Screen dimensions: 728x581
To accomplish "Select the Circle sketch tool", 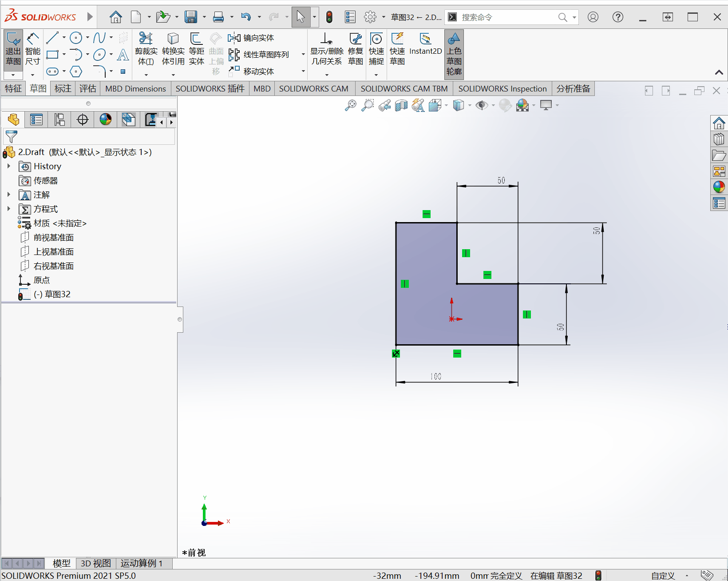I will pos(76,38).
